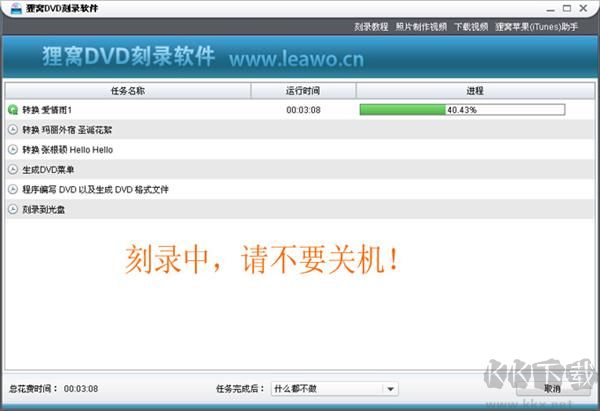Click the pending clock icon for 转换 张根硕 Hello Hello
The width and height of the screenshot is (600, 411).
(x=13, y=150)
